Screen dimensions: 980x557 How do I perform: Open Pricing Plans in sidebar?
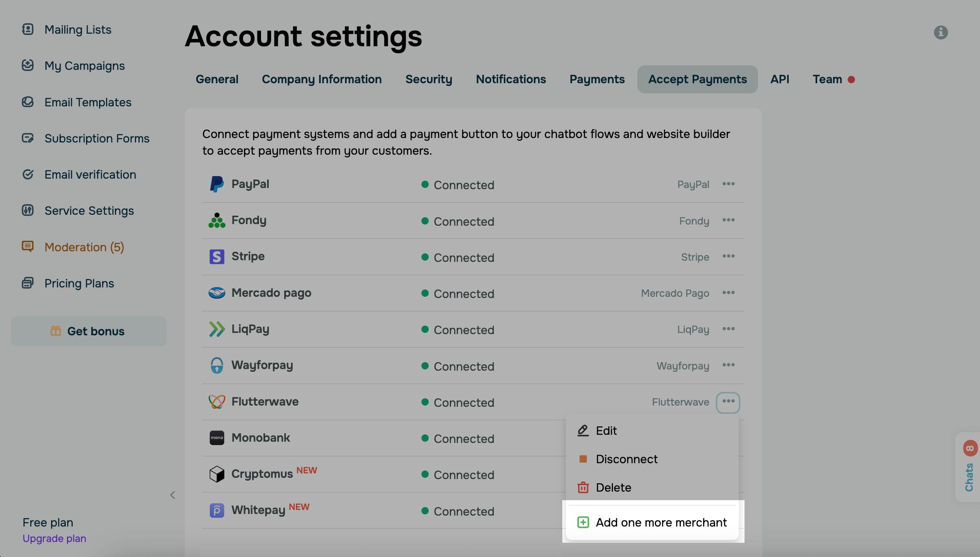point(79,283)
